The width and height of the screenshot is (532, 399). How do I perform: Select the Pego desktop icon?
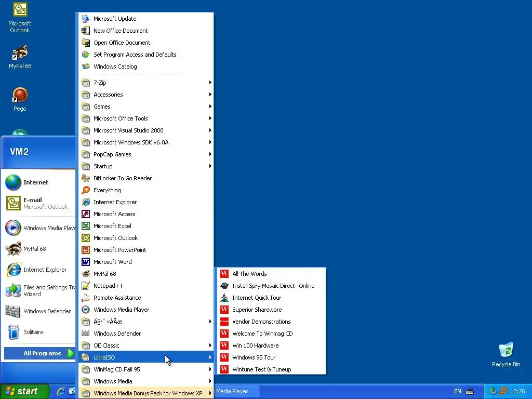point(20,99)
